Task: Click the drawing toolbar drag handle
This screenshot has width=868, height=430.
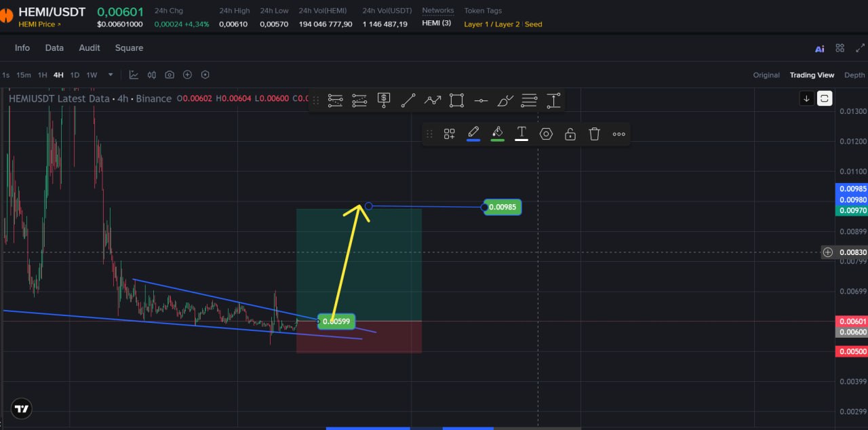Action: tap(315, 100)
